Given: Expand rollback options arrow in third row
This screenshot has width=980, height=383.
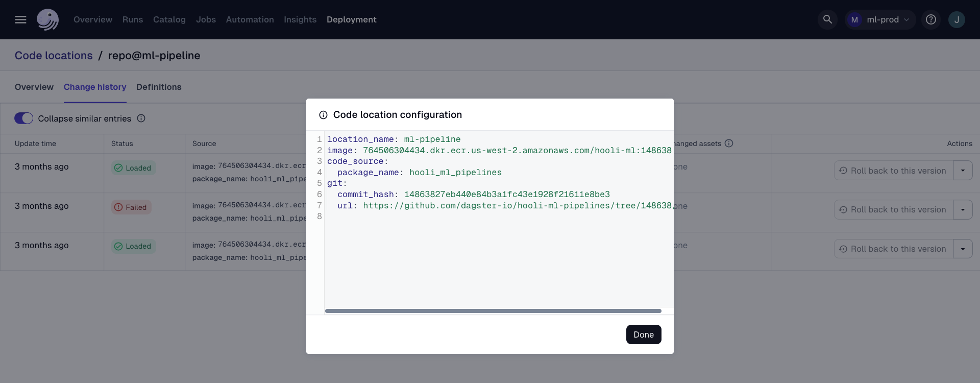Looking at the screenshot, I should [x=963, y=249].
